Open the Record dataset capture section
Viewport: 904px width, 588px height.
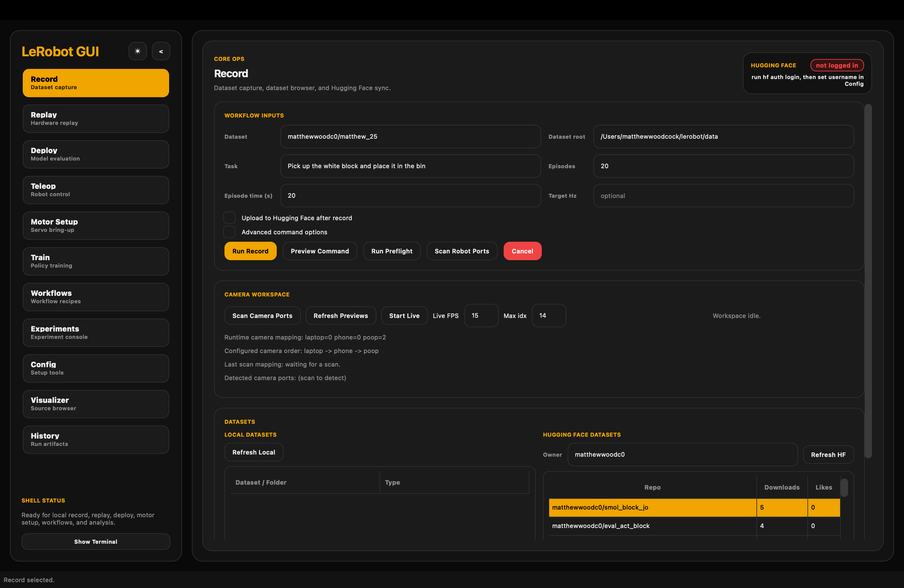pos(96,83)
